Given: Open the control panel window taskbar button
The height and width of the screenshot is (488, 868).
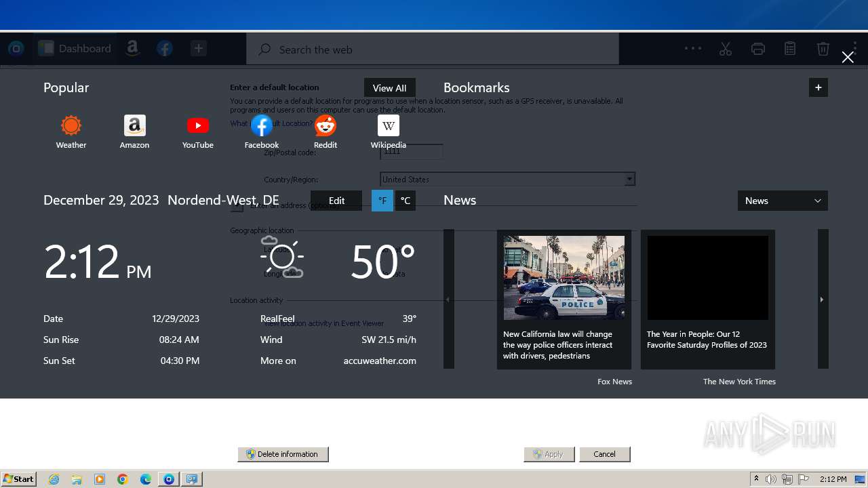Looking at the screenshot, I should tap(192, 479).
